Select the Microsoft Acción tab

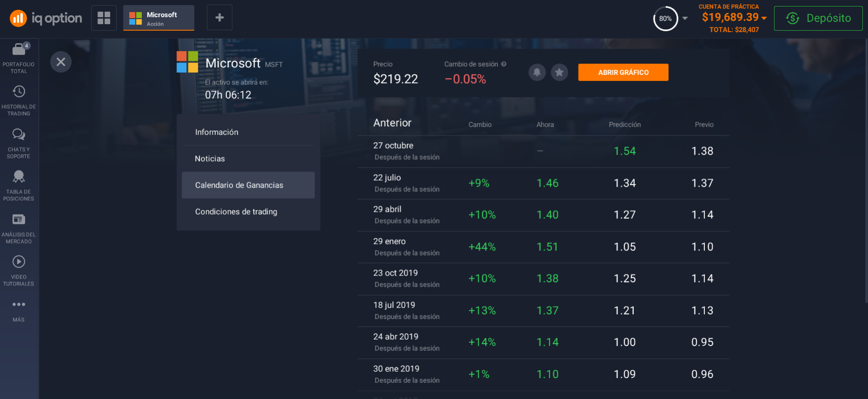(158, 18)
